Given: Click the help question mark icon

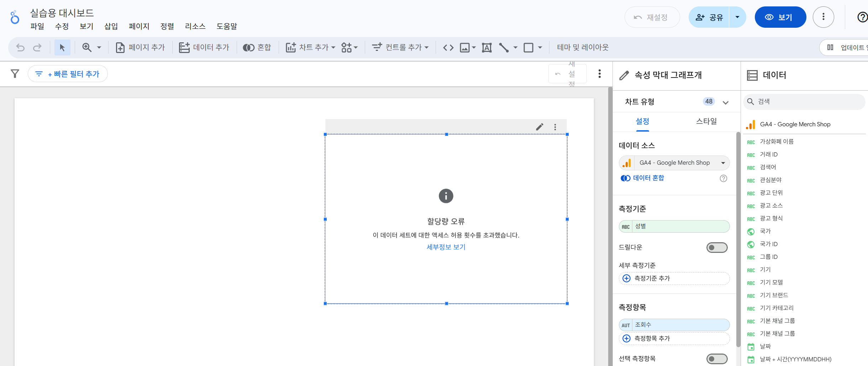Looking at the screenshot, I should pyautogui.click(x=862, y=17).
